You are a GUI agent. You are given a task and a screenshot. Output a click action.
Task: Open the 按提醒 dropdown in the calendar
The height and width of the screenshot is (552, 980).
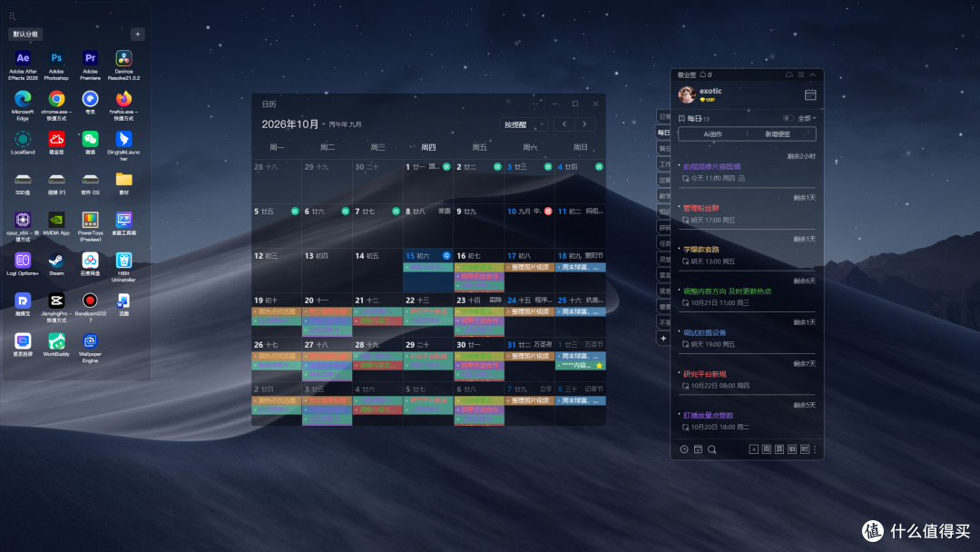(524, 124)
